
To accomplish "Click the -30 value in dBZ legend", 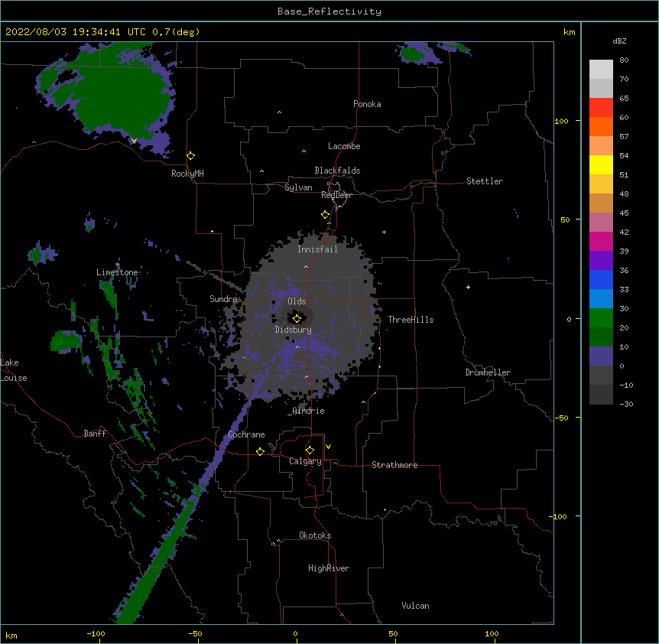I will pyautogui.click(x=626, y=405).
